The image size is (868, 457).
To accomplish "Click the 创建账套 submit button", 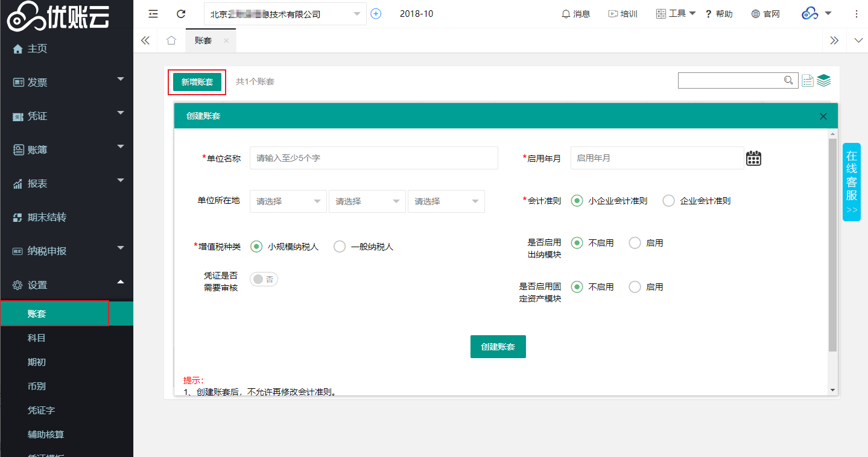I will pyautogui.click(x=498, y=347).
